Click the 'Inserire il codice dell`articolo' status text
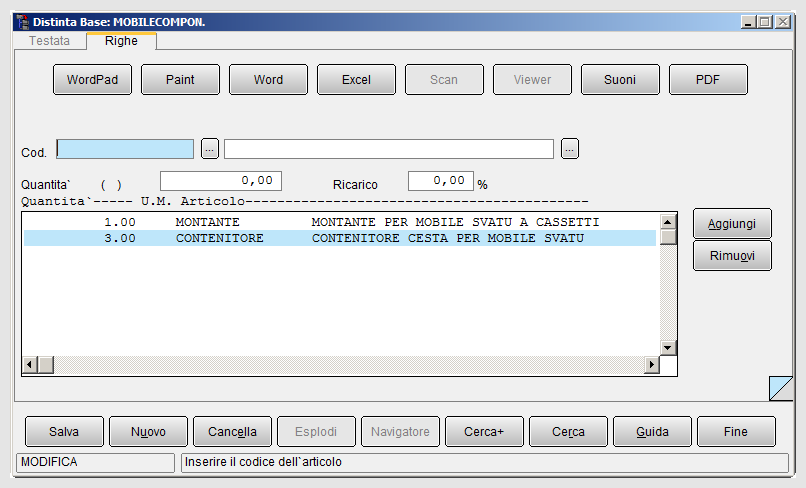The width and height of the screenshot is (806, 488). pyautogui.click(x=263, y=462)
